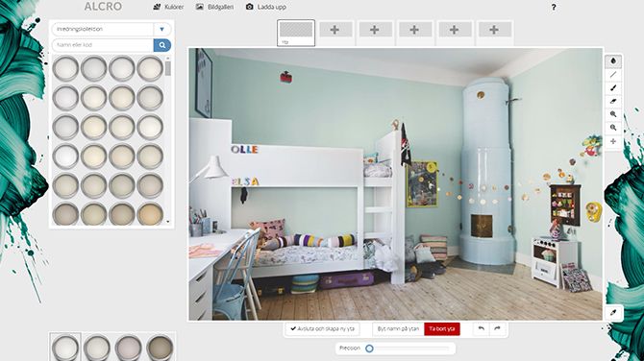Click Avsluta och skapa ny yta
The width and height of the screenshot is (644, 361).
click(x=322, y=328)
